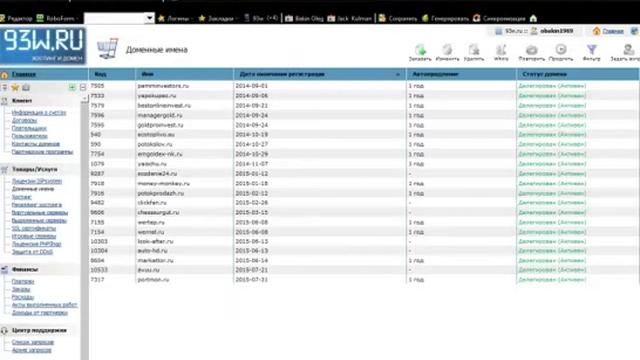Screen dimensions: 640x360
Task: Click the globe icon right of Главная link
Action: 634,31
